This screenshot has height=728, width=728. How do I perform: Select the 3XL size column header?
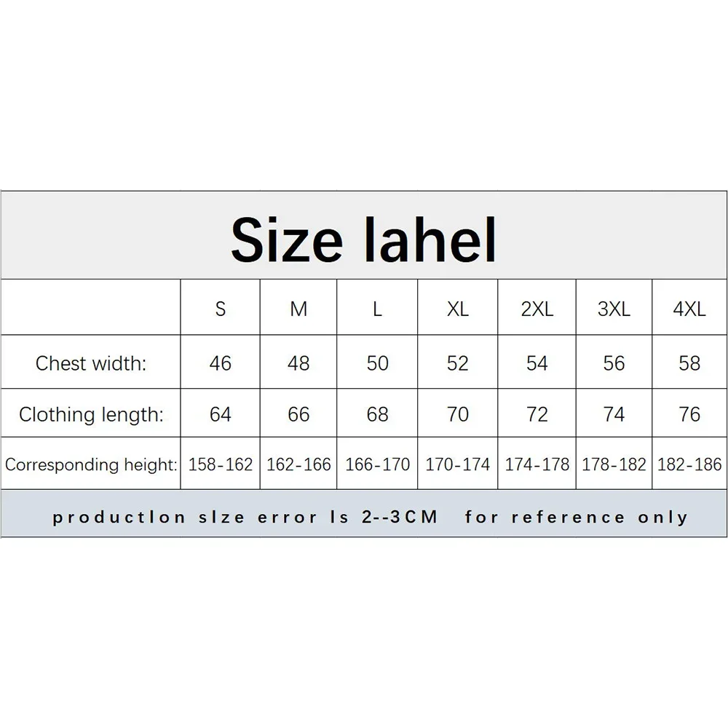pos(614,309)
